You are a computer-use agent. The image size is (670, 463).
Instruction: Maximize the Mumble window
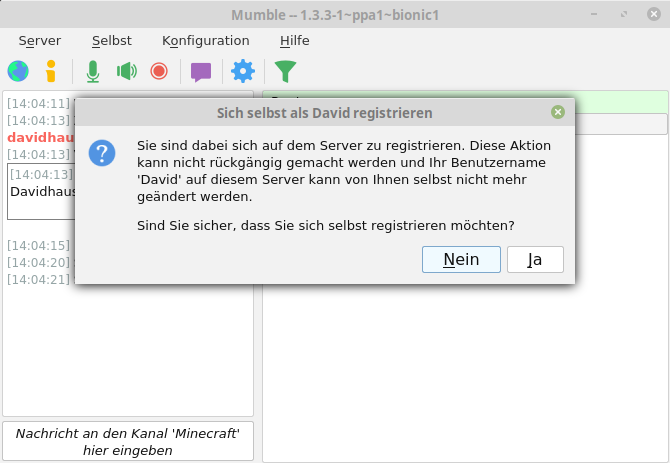624,15
